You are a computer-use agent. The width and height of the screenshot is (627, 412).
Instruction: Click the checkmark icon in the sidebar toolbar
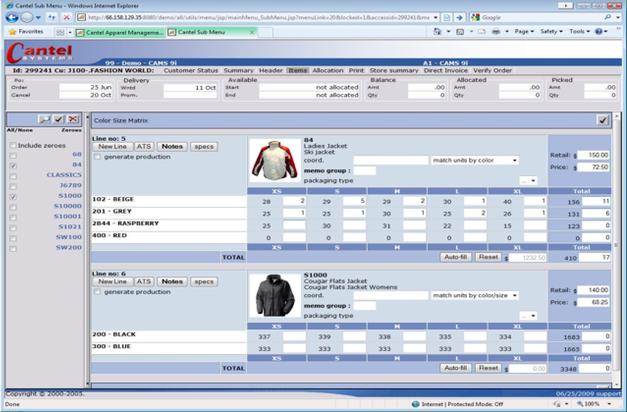click(x=59, y=119)
